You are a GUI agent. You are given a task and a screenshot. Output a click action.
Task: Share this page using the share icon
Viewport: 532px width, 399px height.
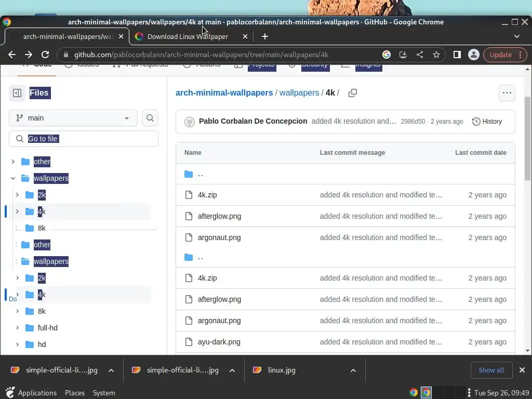(420, 55)
